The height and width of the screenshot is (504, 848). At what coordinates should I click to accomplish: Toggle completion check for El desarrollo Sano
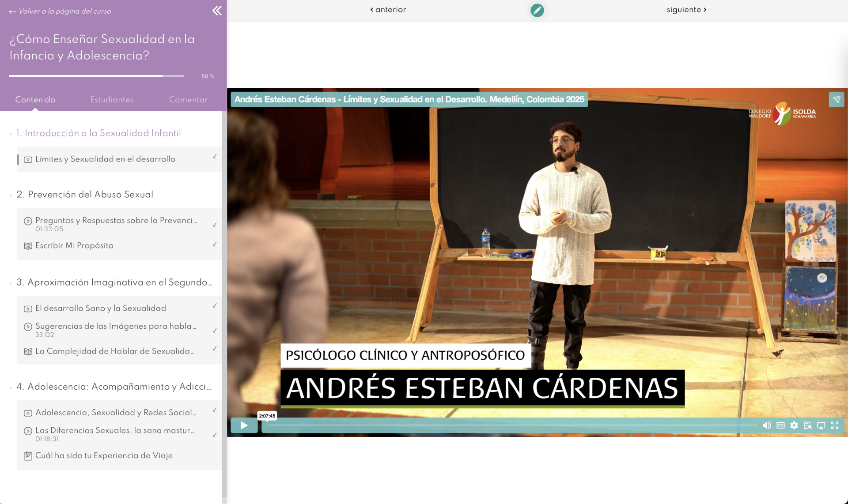tap(215, 306)
